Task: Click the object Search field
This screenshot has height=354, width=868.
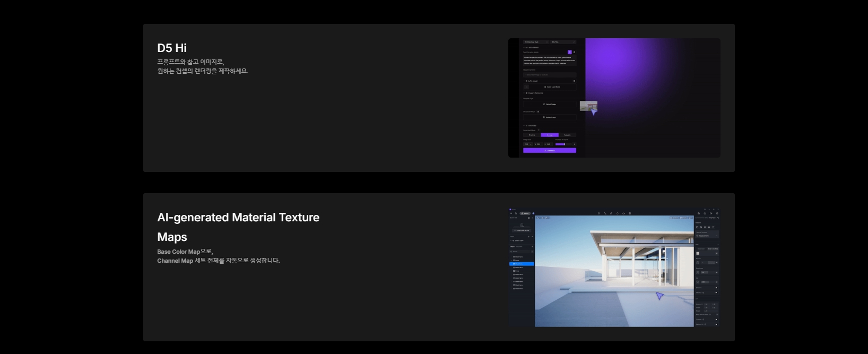Action: click(x=520, y=252)
